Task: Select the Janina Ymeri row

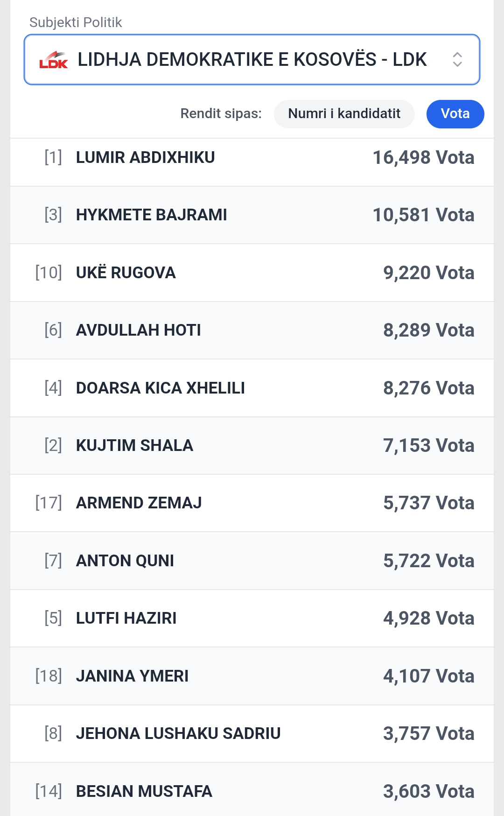Action: pyautogui.click(x=252, y=676)
